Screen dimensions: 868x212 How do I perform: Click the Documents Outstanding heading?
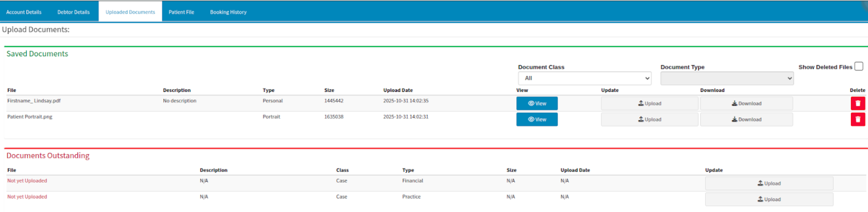48,155
